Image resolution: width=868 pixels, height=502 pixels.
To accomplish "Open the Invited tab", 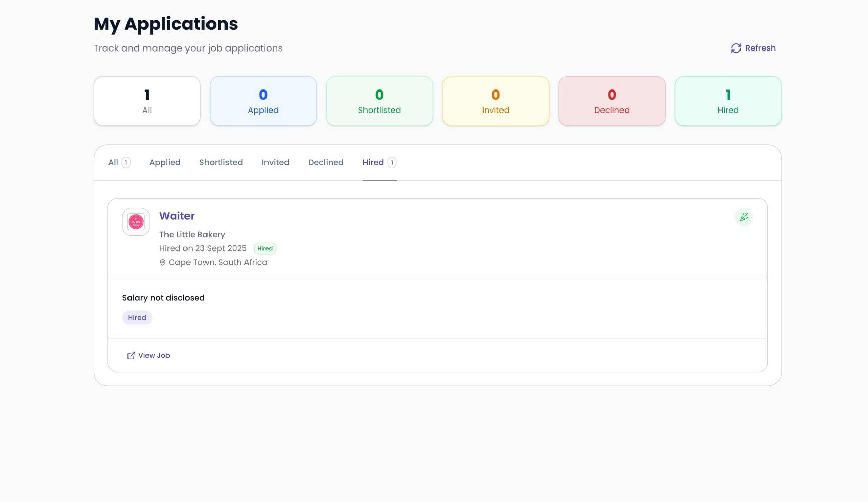I will tap(275, 162).
